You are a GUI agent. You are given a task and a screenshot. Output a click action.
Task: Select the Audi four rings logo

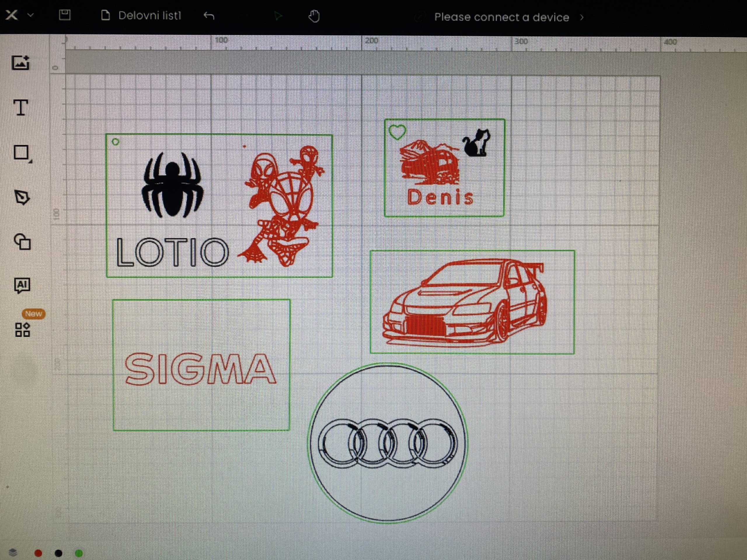click(x=387, y=443)
